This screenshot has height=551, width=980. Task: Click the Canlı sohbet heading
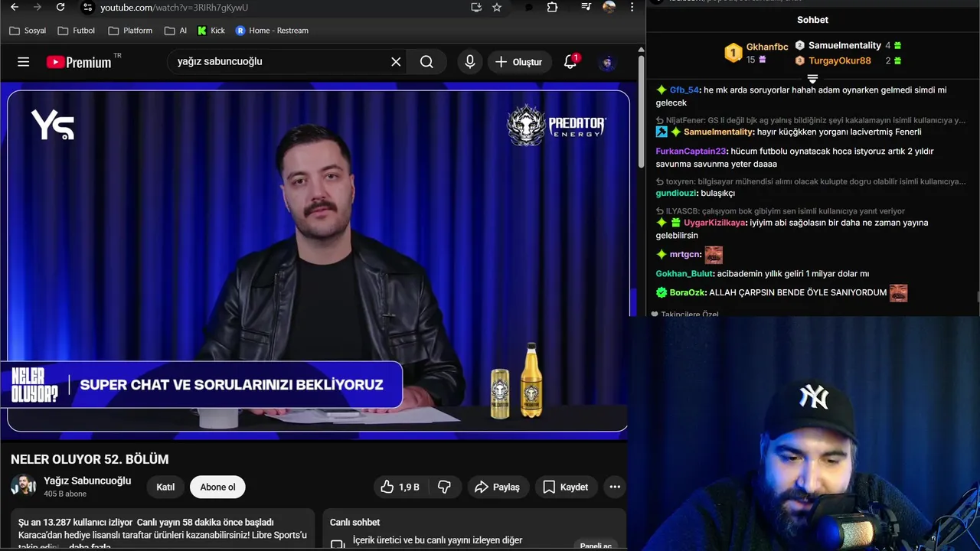pyautogui.click(x=354, y=522)
